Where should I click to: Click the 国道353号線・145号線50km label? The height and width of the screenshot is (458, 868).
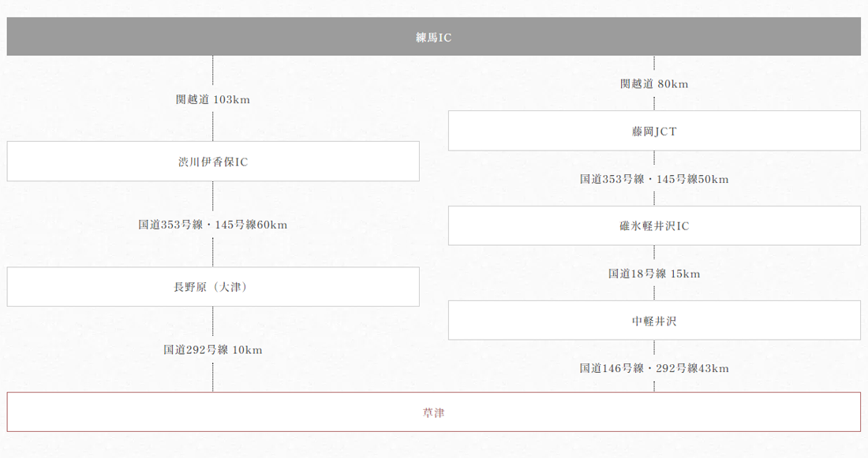point(654,179)
